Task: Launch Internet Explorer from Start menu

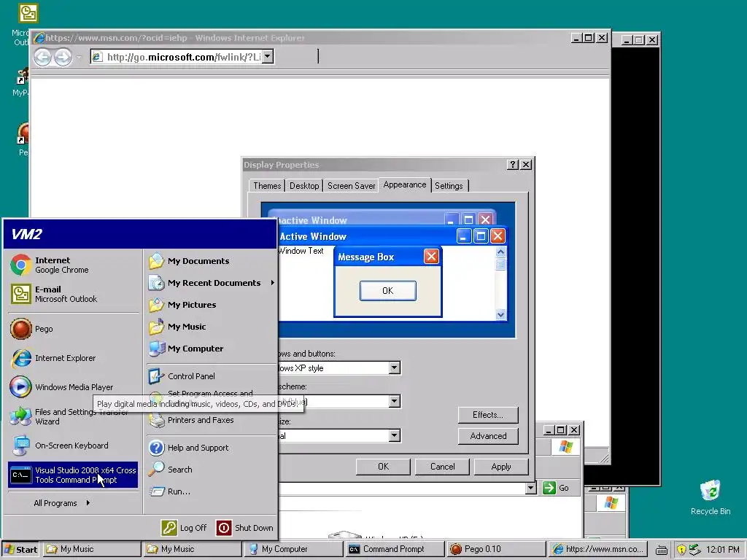Action: [74, 358]
